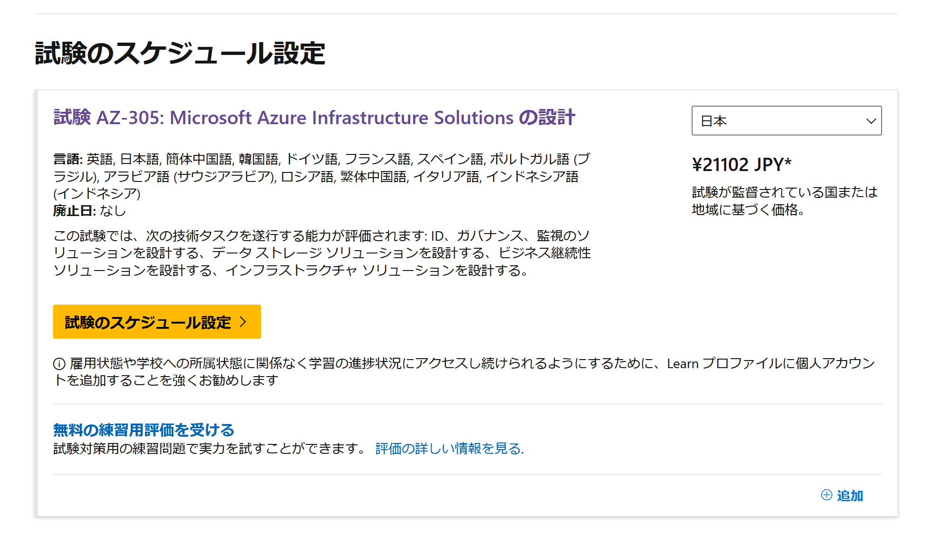Viewport: 946px width, 560px height.
Task: Click the 試験が監督されている国または地域 price note
Action: [784, 201]
